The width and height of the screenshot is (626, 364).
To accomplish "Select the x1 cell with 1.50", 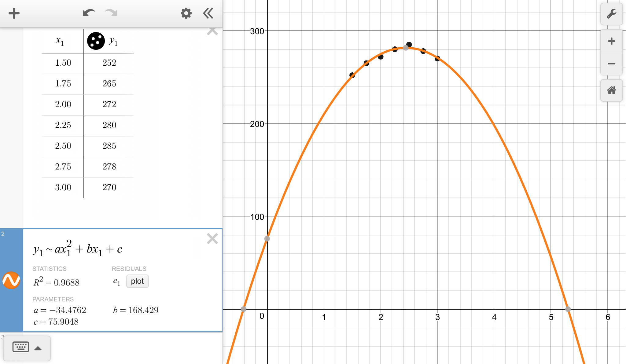I will tap(63, 63).
